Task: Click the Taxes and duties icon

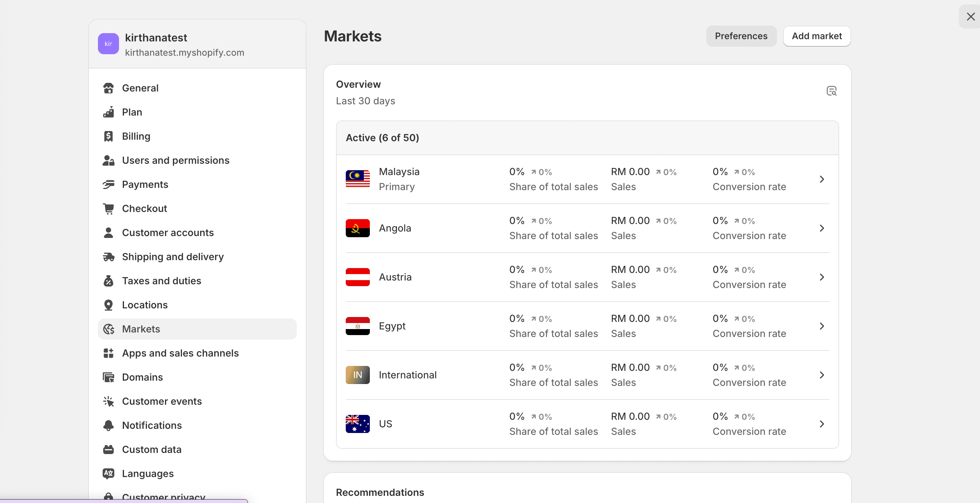Action: point(108,281)
